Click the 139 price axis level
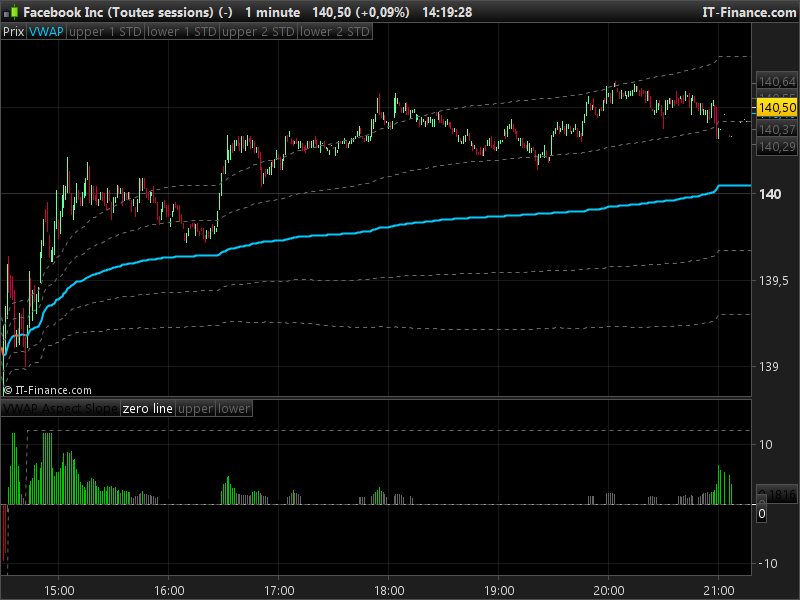Image resolution: width=800 pixels, height=600 pixels. tap(768, 366)
